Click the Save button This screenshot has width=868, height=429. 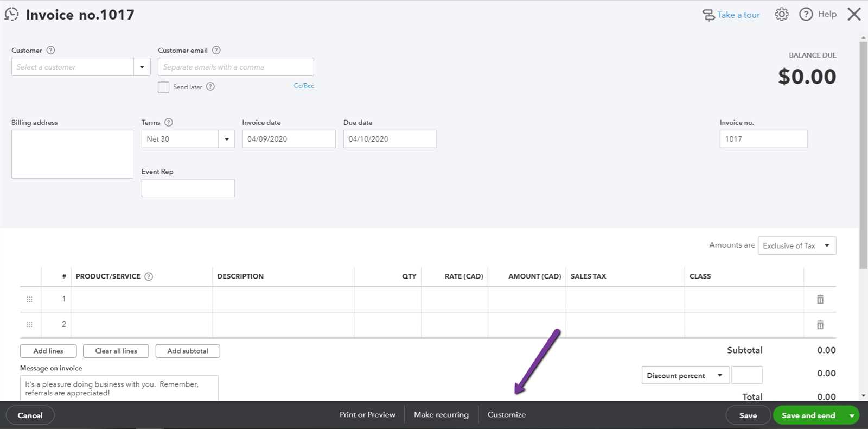[748, 415]
